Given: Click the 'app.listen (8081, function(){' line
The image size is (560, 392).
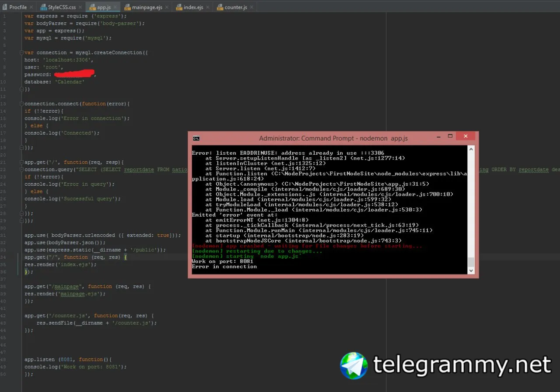Looking at the screenshot, I should (68, 359).
